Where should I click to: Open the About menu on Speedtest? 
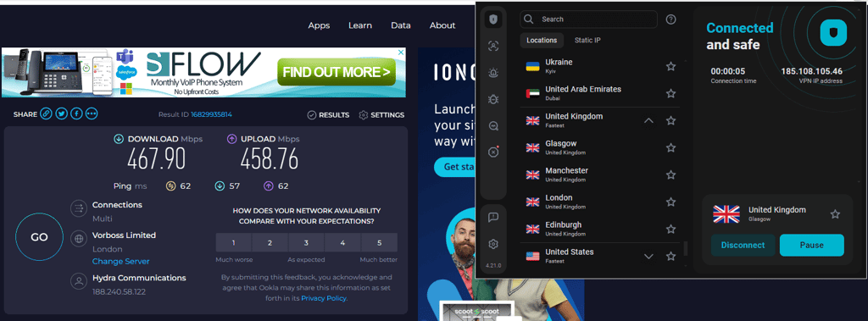(442, 25)
